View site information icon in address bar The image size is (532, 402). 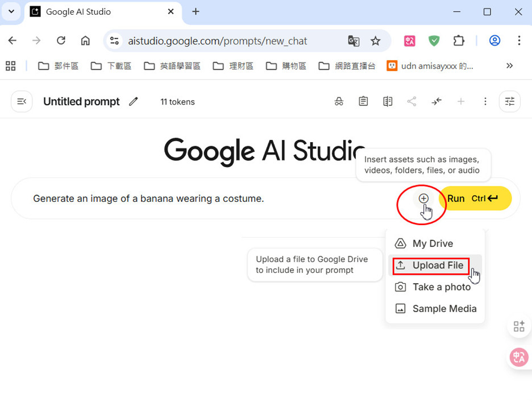tap(114, 41)
